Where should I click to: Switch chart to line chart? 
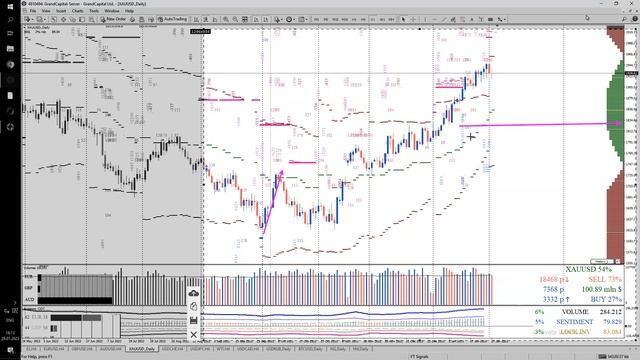pos(215,19)
